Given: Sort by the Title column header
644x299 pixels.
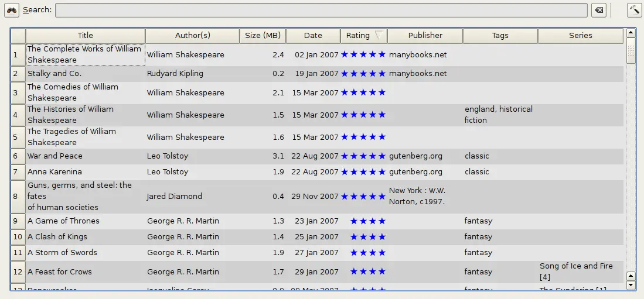Looking at the screenshot, I should click(86, 36).
